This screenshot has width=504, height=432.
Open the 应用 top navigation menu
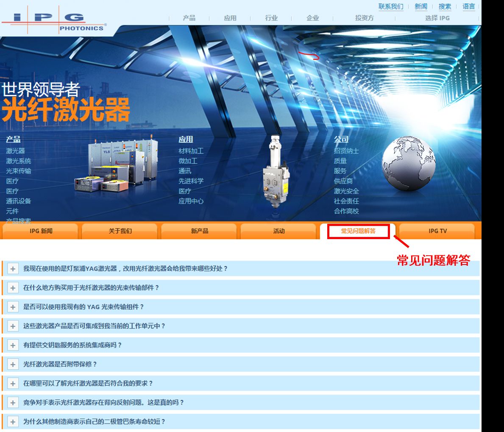coord(230,18)
